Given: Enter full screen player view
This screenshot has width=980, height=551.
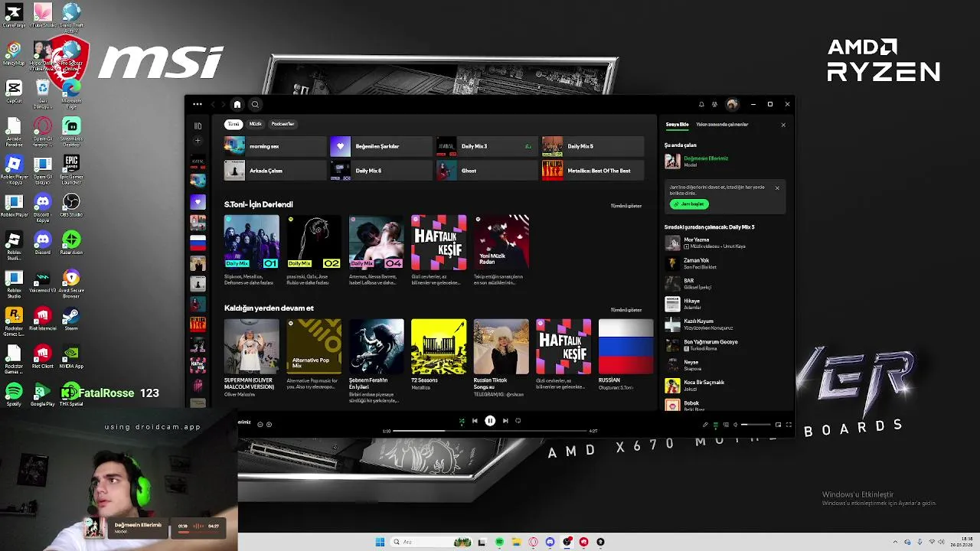Looking at the screenshot, I should (x=789, y=425).
